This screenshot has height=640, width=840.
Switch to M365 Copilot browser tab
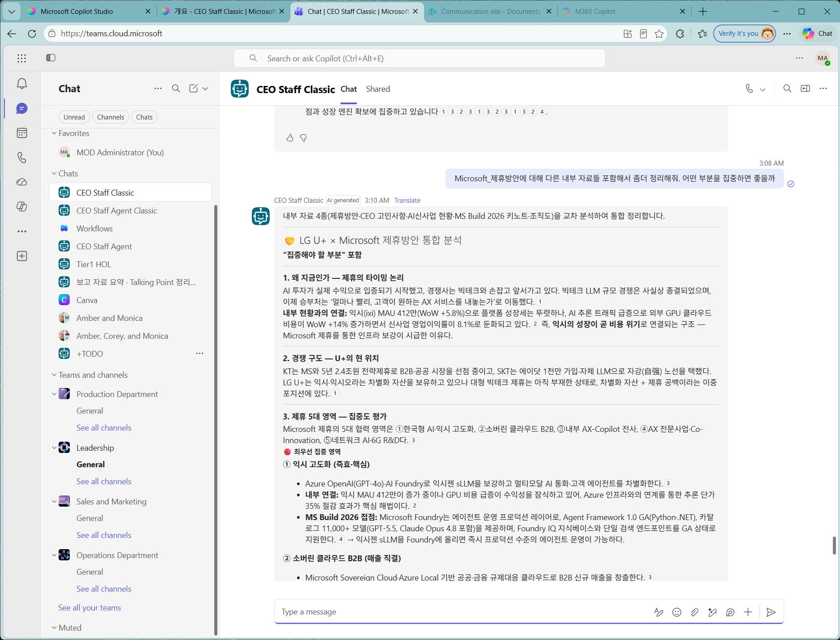[624, 12]
